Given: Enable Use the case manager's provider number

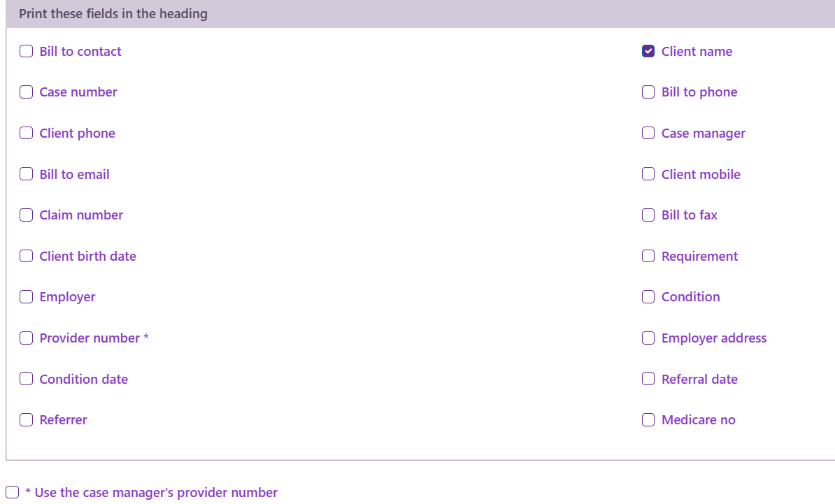Looking at the screenshot, I should point(13,492).
